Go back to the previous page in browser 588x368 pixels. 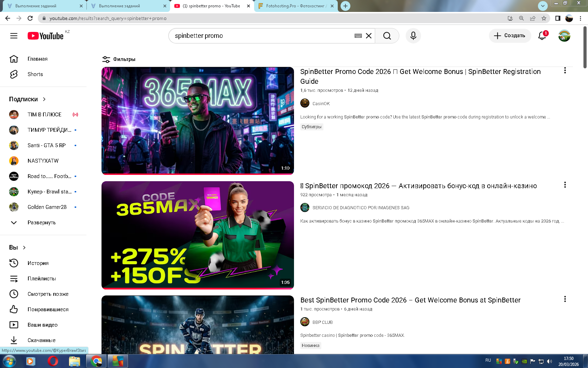point(8,18)
